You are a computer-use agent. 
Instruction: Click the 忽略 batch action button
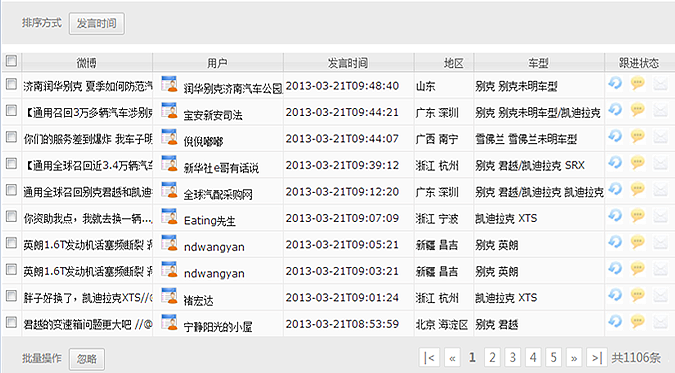87,359
